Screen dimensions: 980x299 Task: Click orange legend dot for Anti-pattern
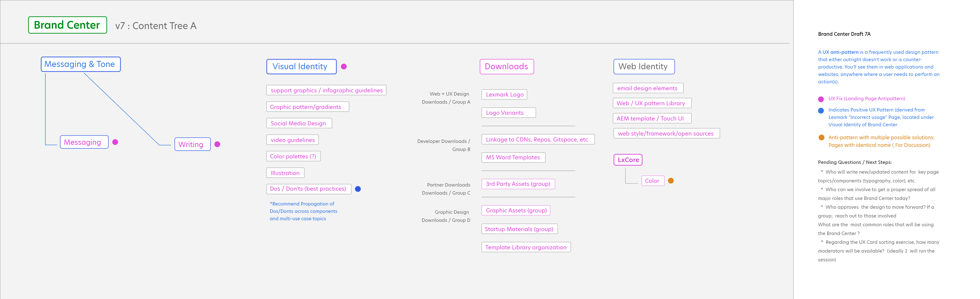(x=821, y=137)
